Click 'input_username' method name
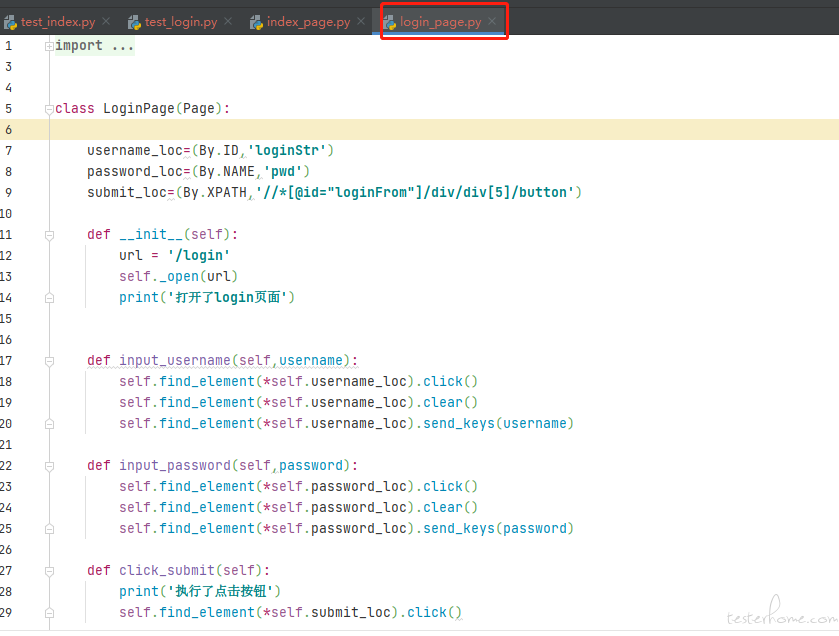Image resolution: width=839 pixels, height=636 pixels. [x=174, y=361]
